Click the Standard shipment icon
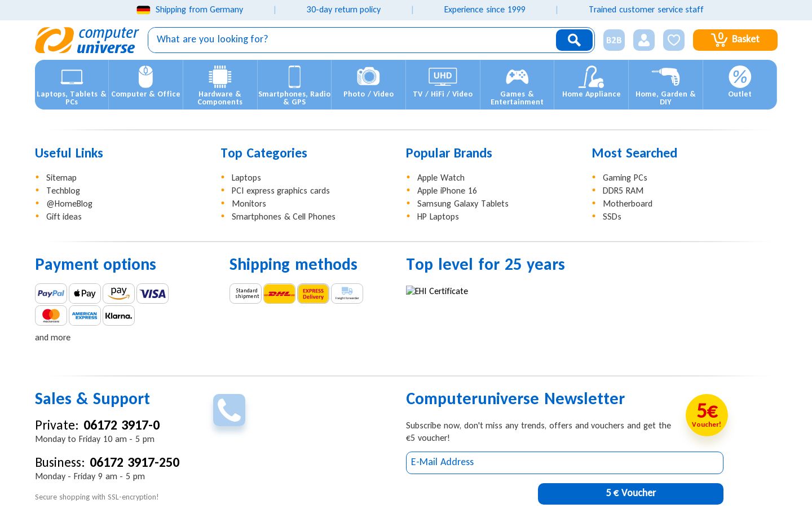Screen dimensions: 812x508 (x=245, y=294)
